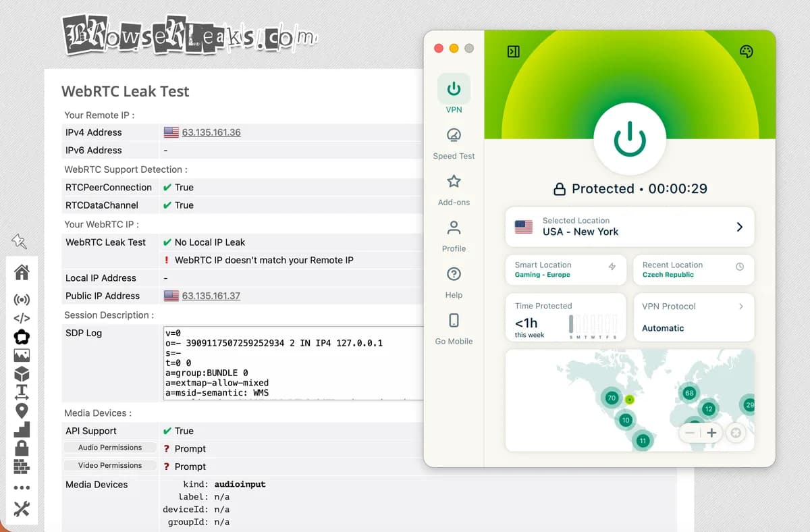This screenshot has height=532, width=810.
Task: Select the 12 servers map cluster
Action: click(x=708, y=408)
